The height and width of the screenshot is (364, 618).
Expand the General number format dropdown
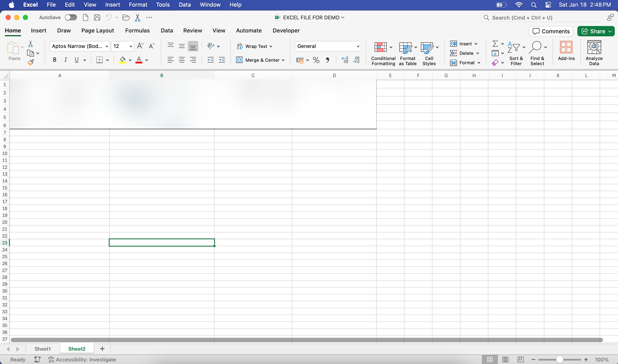coord(358,46)
